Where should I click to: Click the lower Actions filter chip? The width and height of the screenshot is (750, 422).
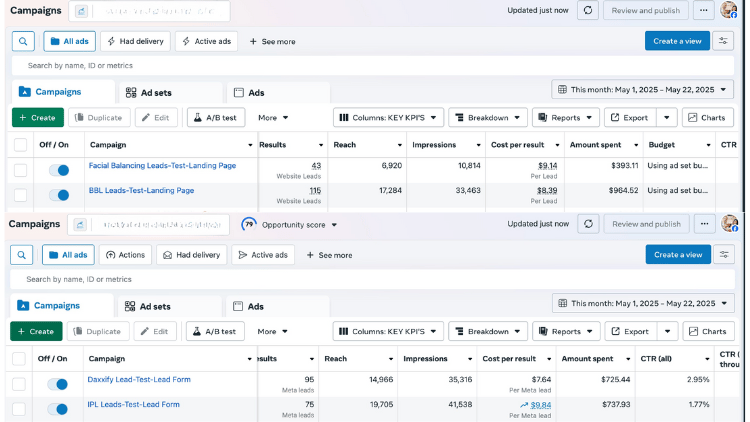[x=124, y=255]
